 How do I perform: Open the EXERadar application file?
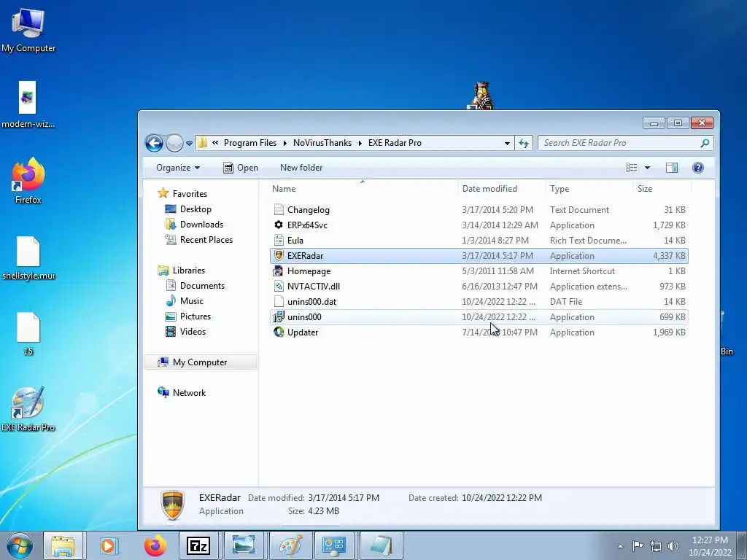[479, 256]
